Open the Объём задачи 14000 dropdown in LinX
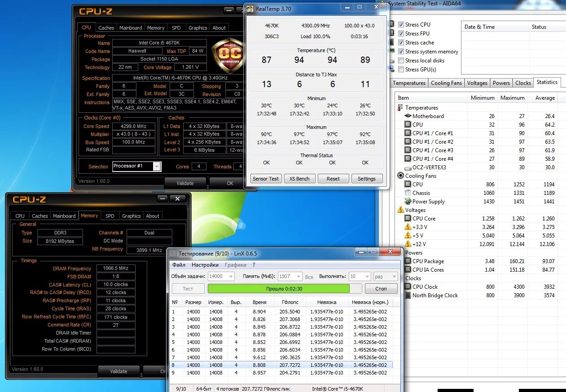This screenshot has width=566, height=392. point(231,277)
